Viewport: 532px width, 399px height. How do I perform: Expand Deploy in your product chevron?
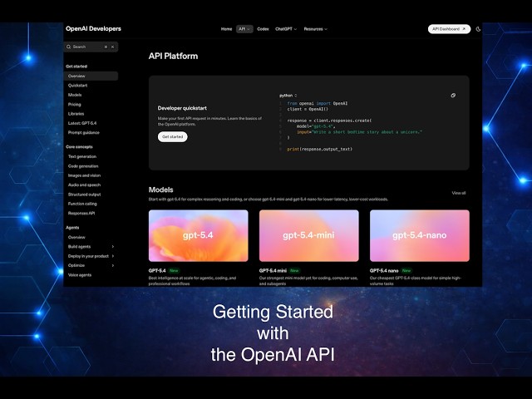coord(113,256)
